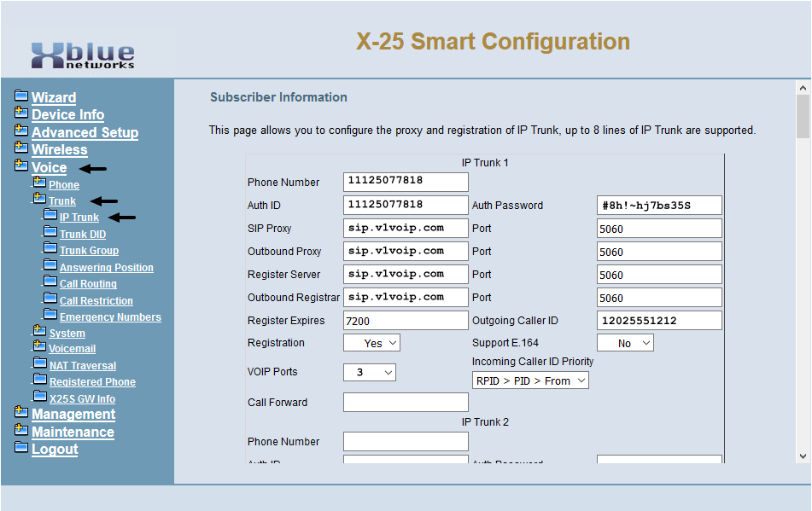Open the VOIP Ports dropdown
The image size is (812, 511).
coord(369,372)
